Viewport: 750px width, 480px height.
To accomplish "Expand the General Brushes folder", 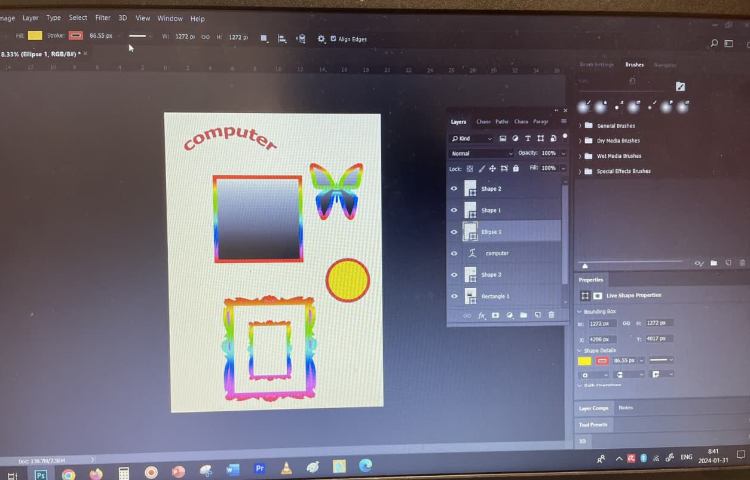I will pos(580,126).
